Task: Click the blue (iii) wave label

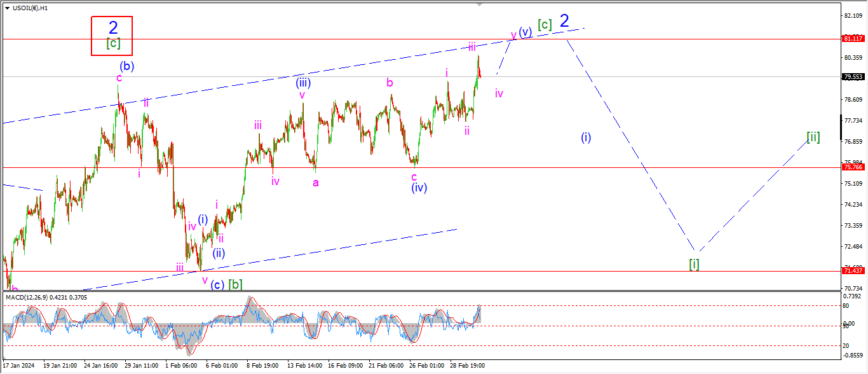Action: [x=302, y=82]
